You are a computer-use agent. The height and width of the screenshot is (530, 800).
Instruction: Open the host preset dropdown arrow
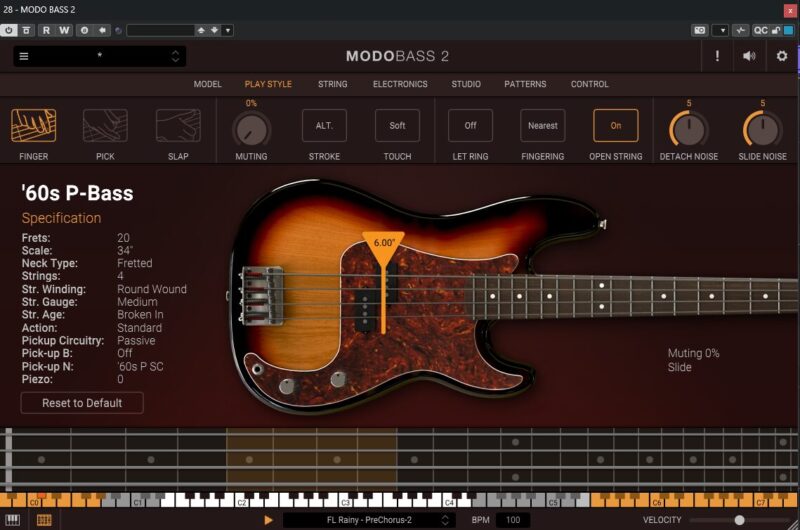point(228,31)
